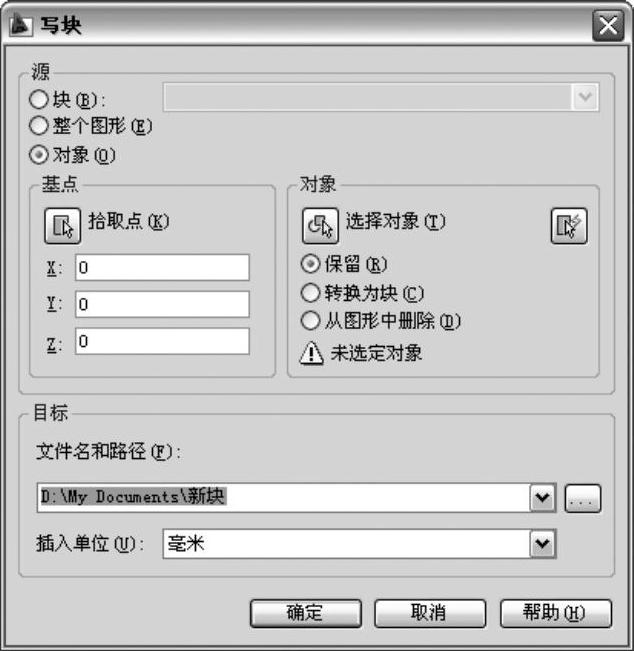Click the warning icon beside 未选定对象
The width and height of the screenshot is (634, 651).
tap(311, 353)
